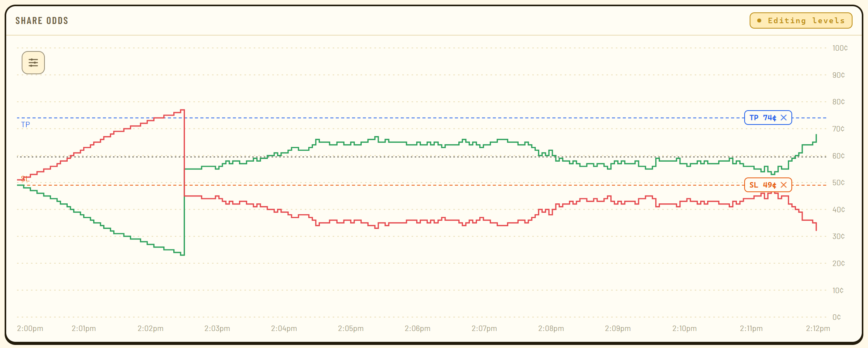Click the 2:05pm time label

tap(351, 328)
